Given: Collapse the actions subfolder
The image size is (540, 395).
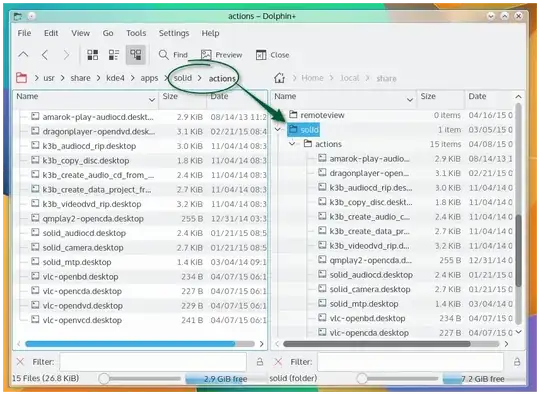Looking at the screenshot, I should point(292,144).
